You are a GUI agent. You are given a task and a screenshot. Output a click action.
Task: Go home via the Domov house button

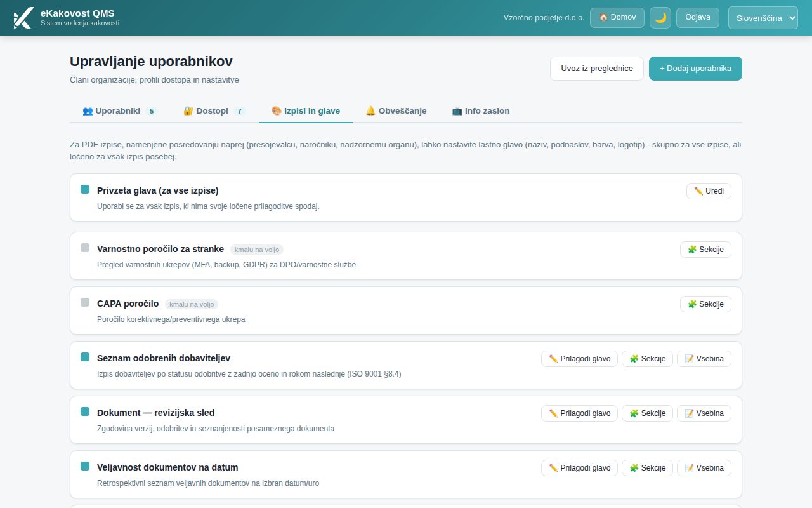point(617,18)
